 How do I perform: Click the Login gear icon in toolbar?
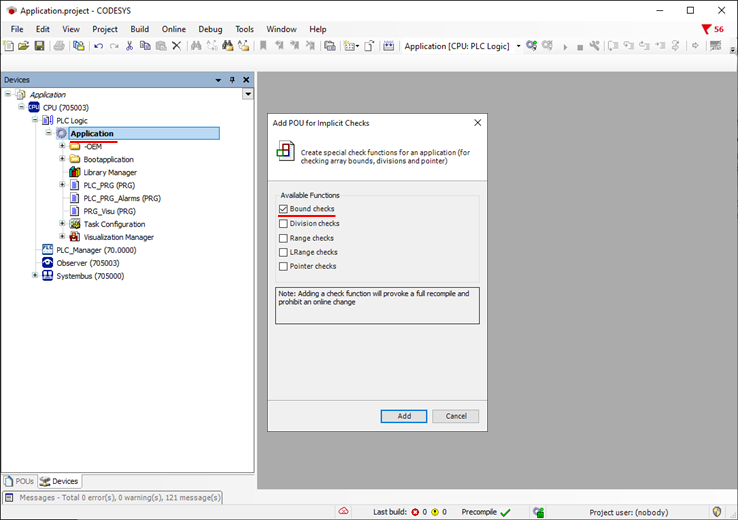[532, 46]
